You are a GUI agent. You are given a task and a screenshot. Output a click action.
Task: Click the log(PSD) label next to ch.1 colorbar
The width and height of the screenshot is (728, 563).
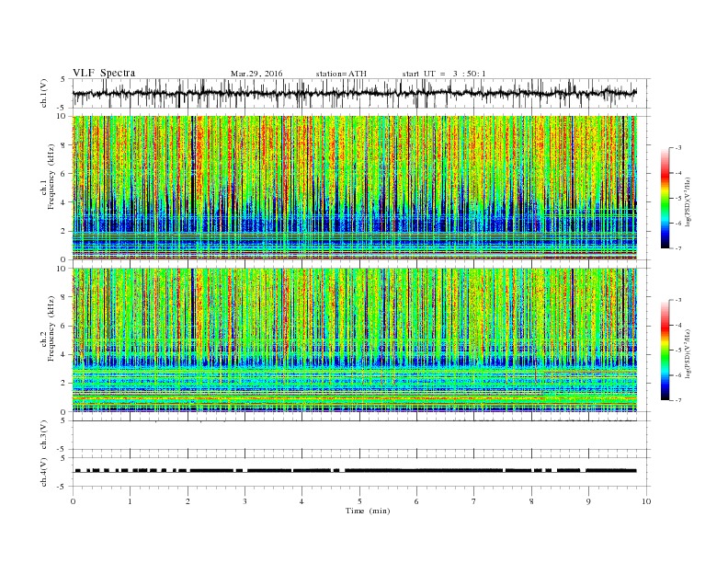(x=688, y=201)
